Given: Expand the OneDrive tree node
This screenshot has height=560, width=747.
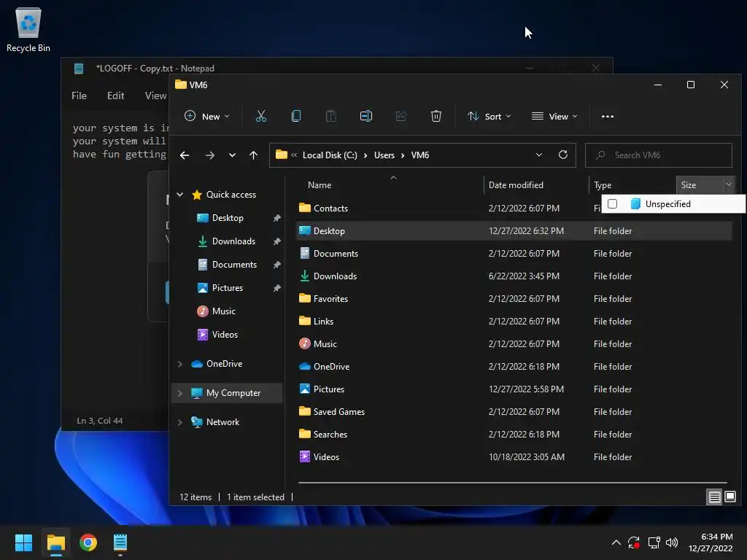Looking at the screenshot, I should tap(180, 364).
